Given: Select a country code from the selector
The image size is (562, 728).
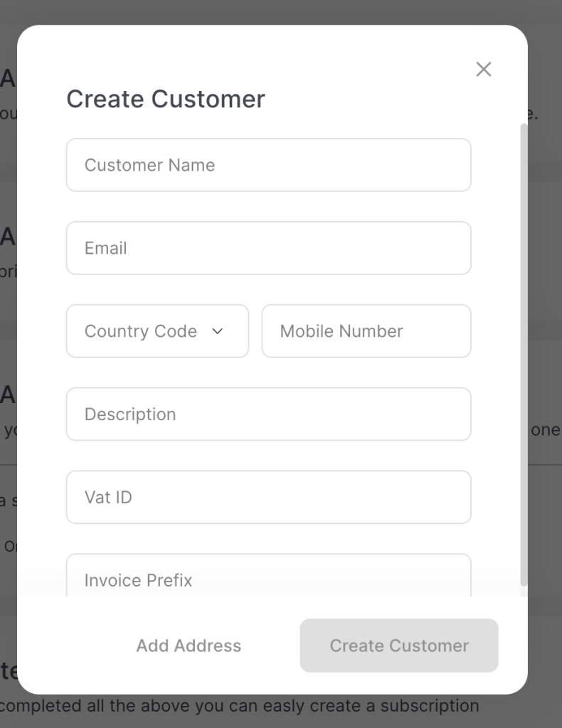Looking at the screenshot, I should 157,331.
